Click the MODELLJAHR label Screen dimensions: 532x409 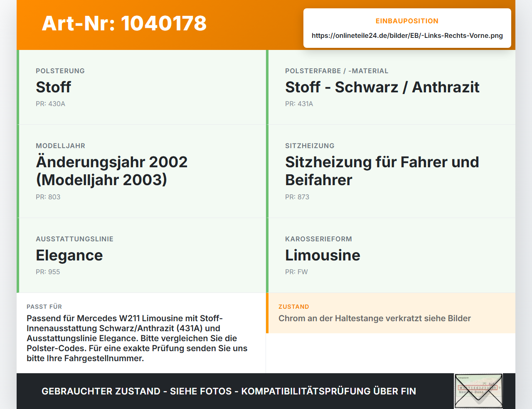tap(60, 146)
